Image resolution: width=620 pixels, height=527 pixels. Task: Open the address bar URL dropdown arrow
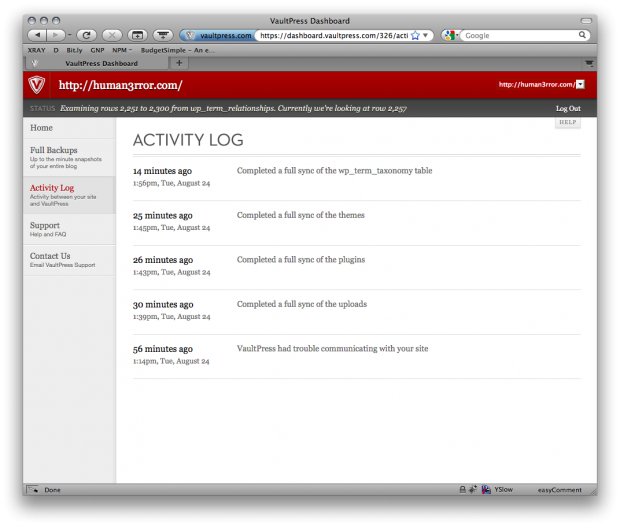(x=426, y=35)
